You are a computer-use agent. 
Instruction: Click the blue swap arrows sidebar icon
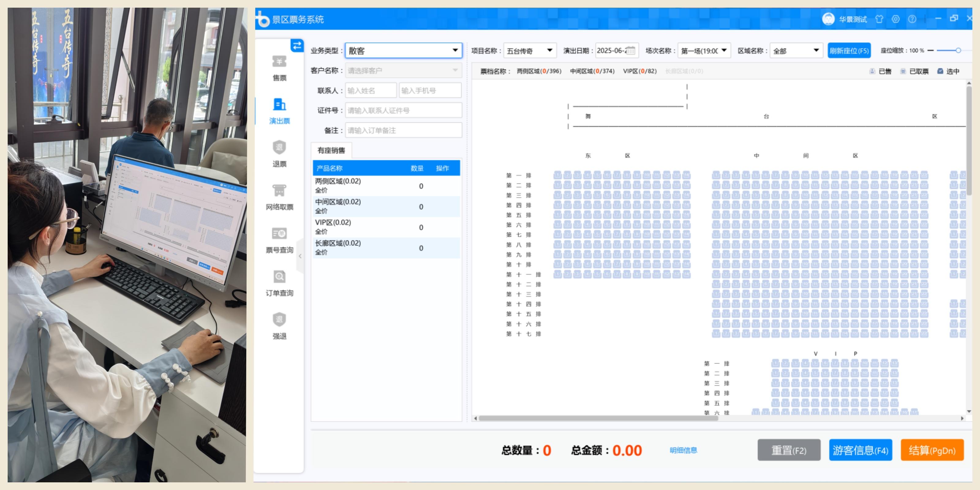[297, 46]
